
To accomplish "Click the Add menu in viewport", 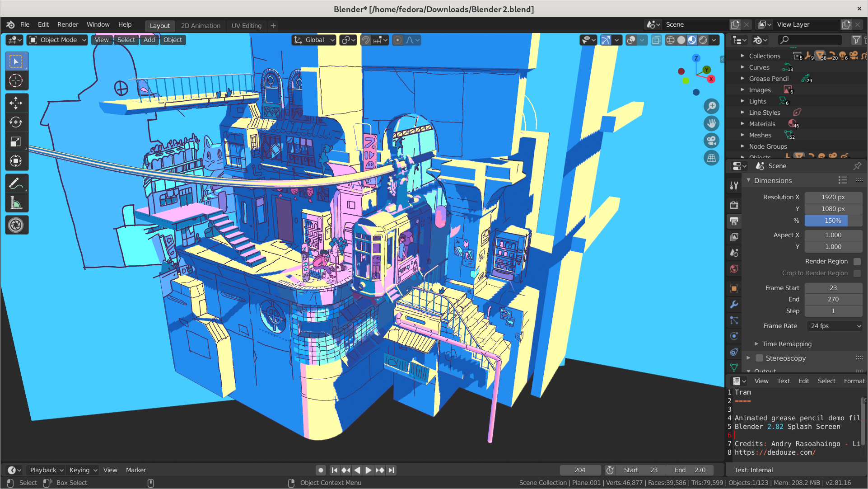I will [149, 40].
